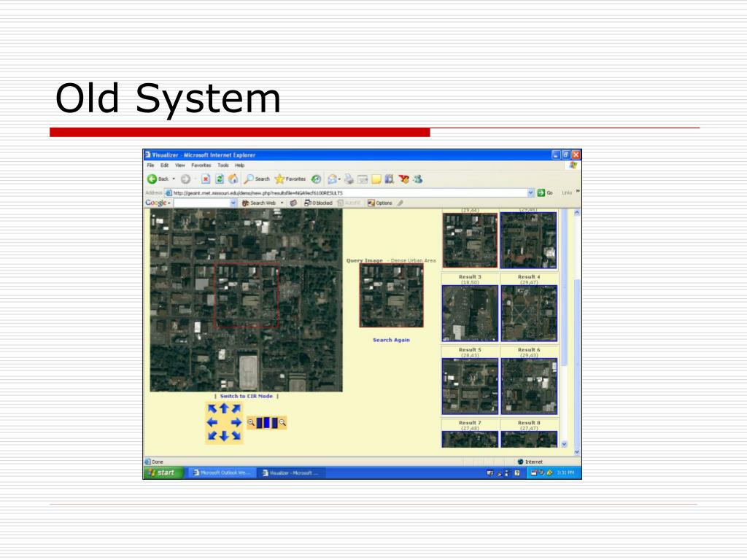Click the Search Again link
Viewport: 747px width, 560px height.
point(391,340)
